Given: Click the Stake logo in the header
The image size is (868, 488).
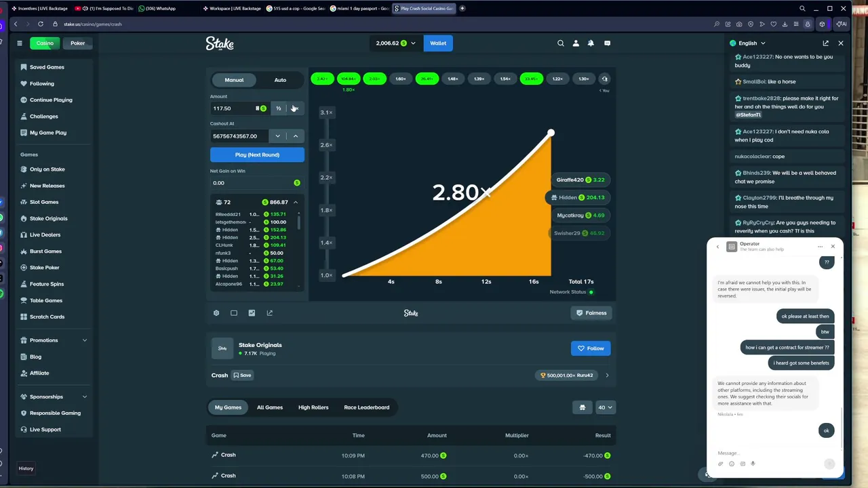Looking at the screenshot, I should point(220,43).
